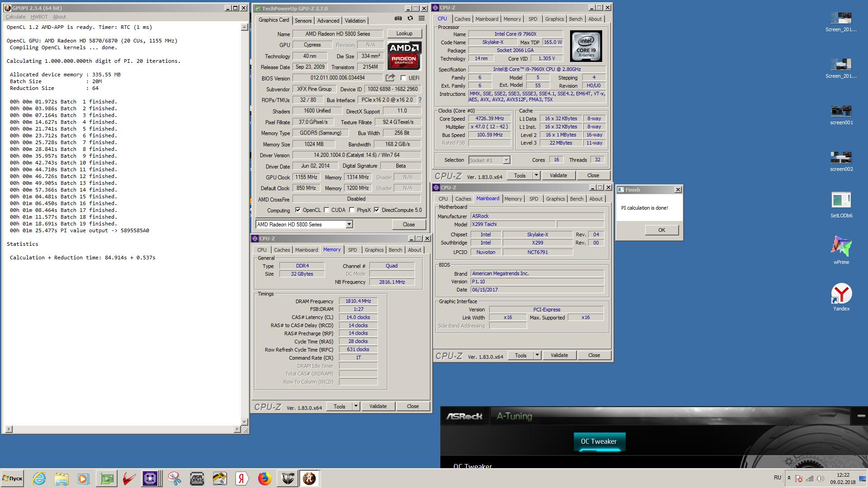Minimize the ASRock A-Tuning window
The image size is (868, 488).
861,416
